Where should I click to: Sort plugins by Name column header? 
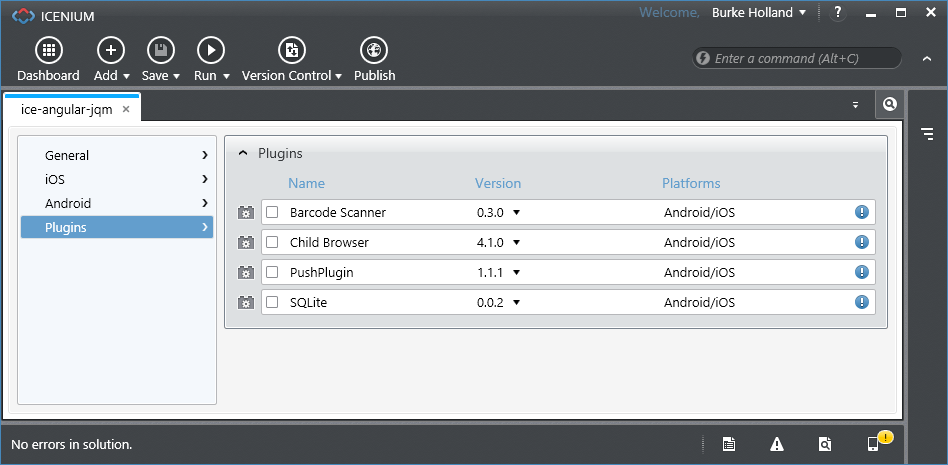[306, 183]
